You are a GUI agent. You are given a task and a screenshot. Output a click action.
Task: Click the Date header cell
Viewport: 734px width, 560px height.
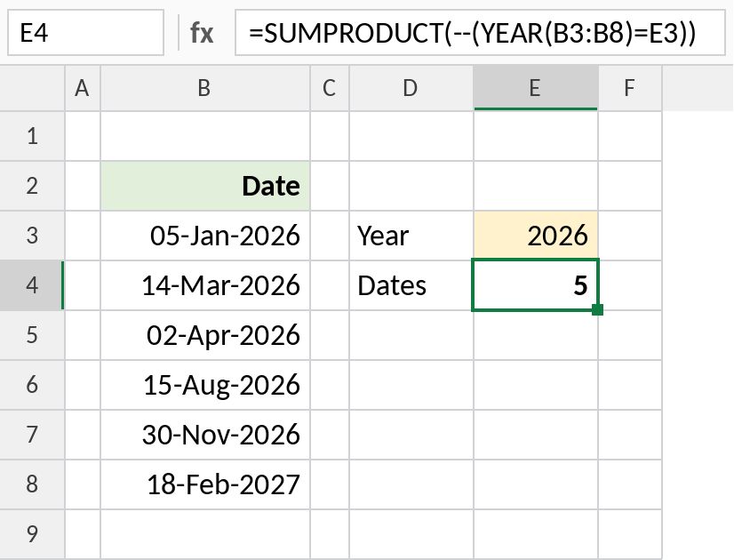(x=205, y=186)
